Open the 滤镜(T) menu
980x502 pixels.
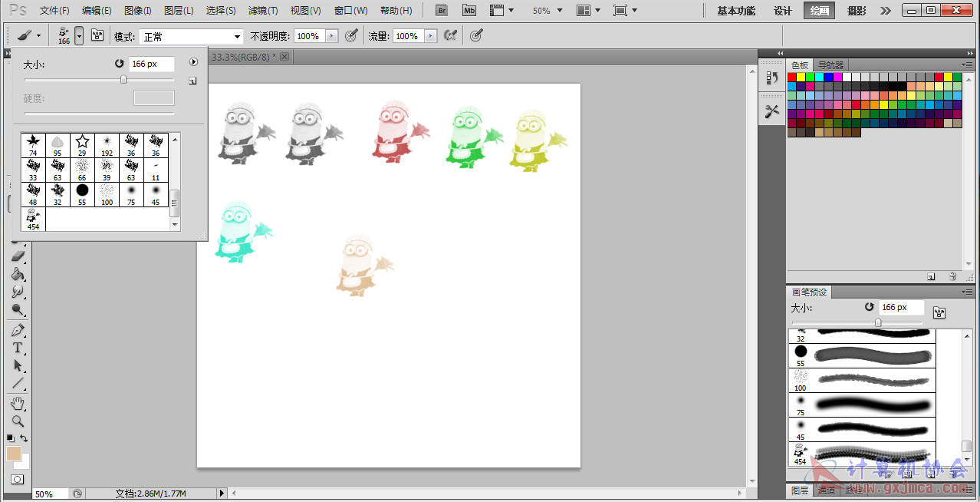point(263,11)
